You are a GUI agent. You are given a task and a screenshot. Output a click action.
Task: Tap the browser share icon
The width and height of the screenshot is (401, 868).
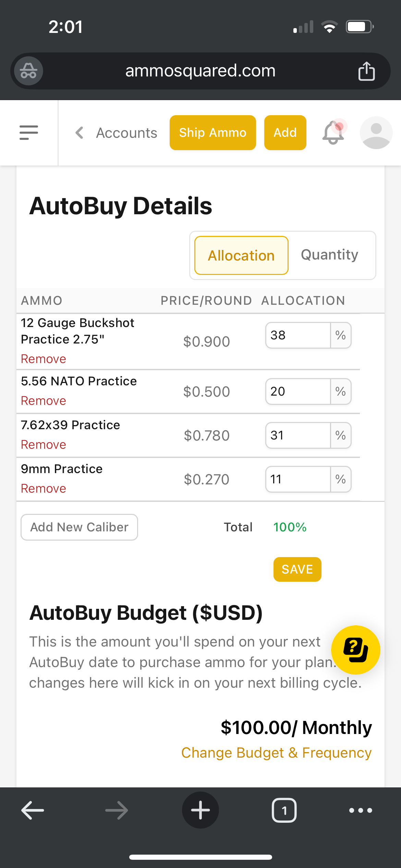[x=366, y=71]
